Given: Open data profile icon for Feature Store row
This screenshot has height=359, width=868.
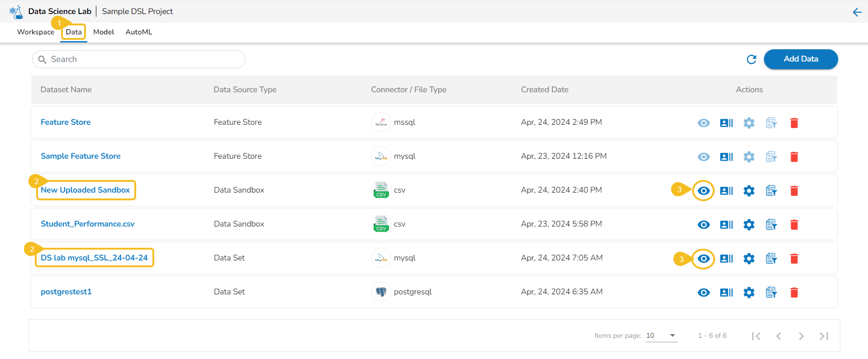Looking at the screenshot, I should [x=726, y=123].
